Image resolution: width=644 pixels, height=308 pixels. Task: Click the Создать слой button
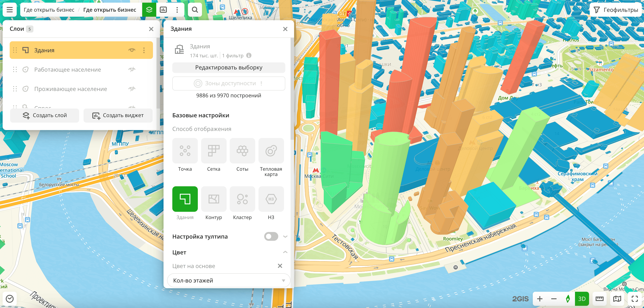[x=45, y=115]
